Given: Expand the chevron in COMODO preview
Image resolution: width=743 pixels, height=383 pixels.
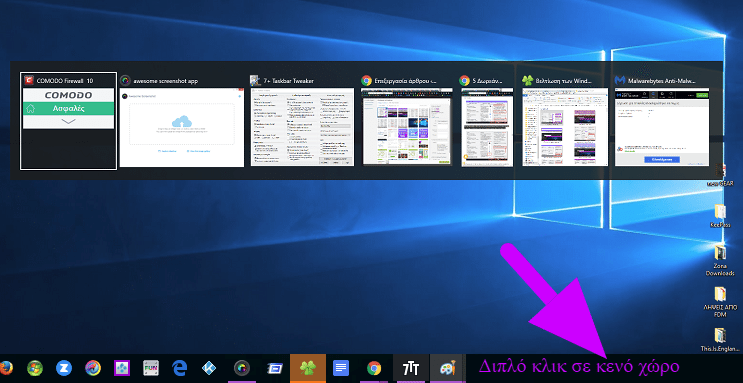Looking at the screenshot, I should pos(69,122).
